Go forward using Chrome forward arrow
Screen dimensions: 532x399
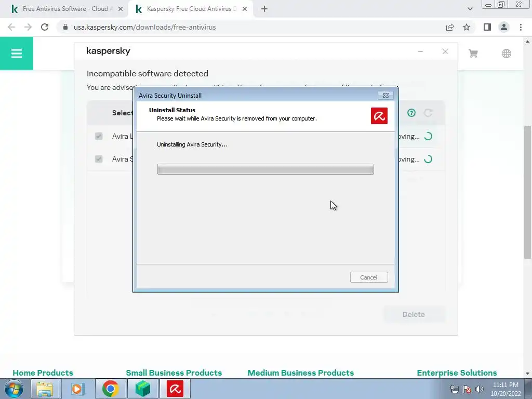[x=28, y=27]
